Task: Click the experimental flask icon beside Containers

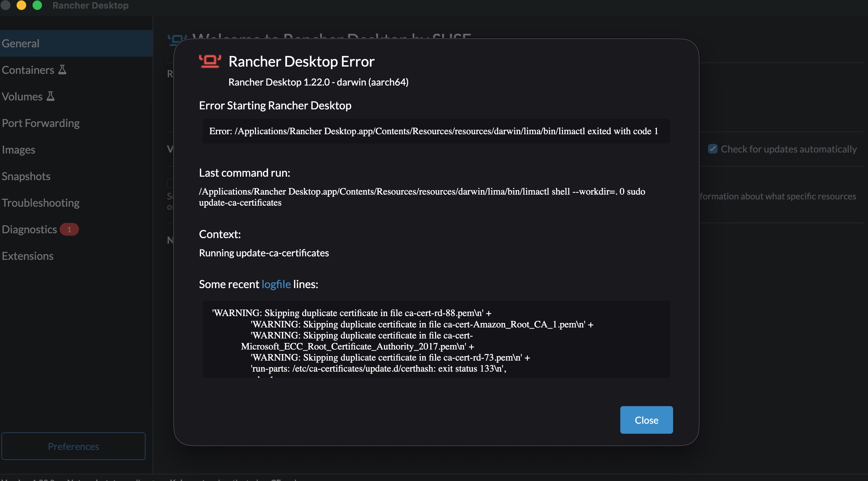Action: tap(62, 69)
